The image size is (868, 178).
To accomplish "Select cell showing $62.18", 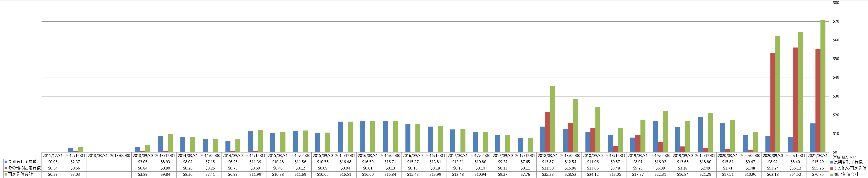I will click(x=773, y=175).
